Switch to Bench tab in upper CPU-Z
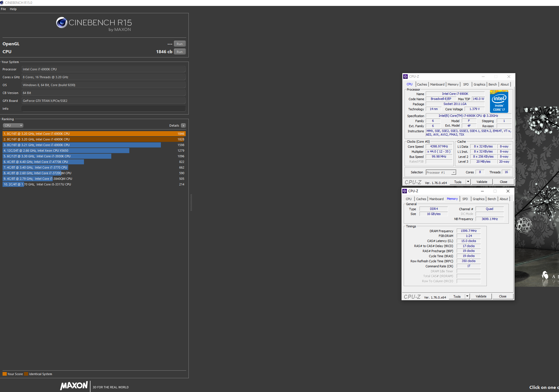The image size is (559, 392). (x=493, y=84)
